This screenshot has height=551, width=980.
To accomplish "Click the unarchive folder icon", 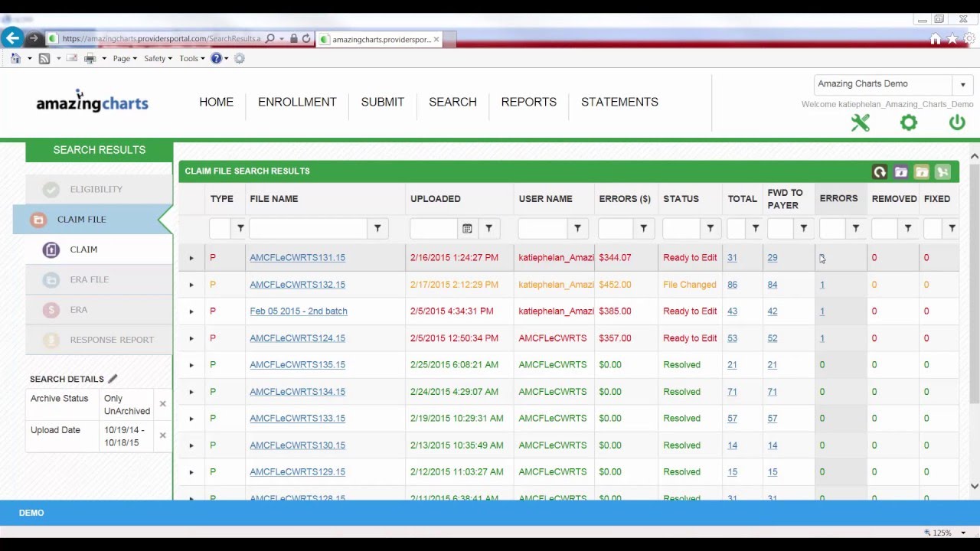I will click(x=921, y=171).
